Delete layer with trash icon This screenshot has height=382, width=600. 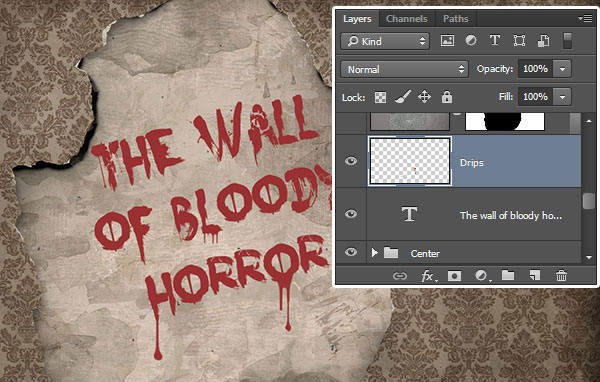coord(561,276)
